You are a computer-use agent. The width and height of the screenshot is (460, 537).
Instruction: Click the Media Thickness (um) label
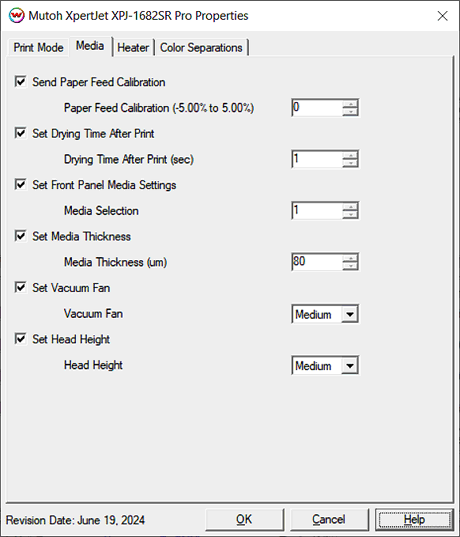[x=115, y=262]
